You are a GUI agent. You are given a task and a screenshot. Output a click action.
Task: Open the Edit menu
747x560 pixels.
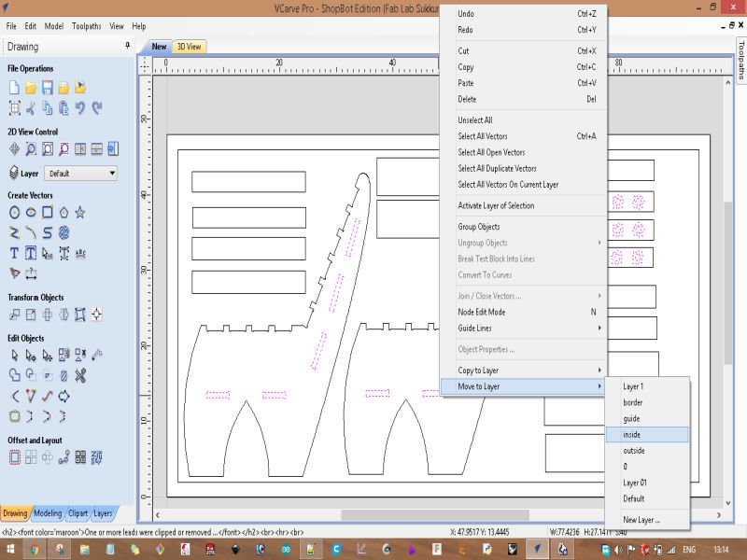(x=31, y=26)
